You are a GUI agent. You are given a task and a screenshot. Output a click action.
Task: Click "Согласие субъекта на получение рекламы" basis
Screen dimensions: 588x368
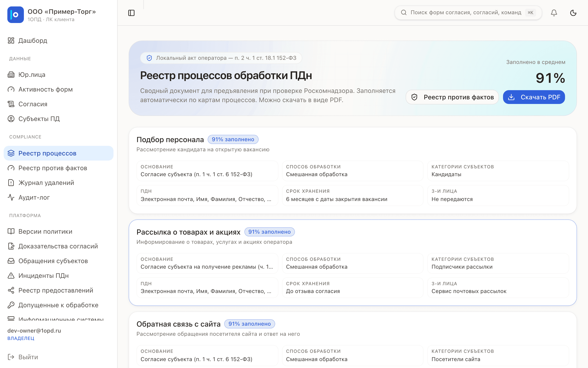pos(207,267)
